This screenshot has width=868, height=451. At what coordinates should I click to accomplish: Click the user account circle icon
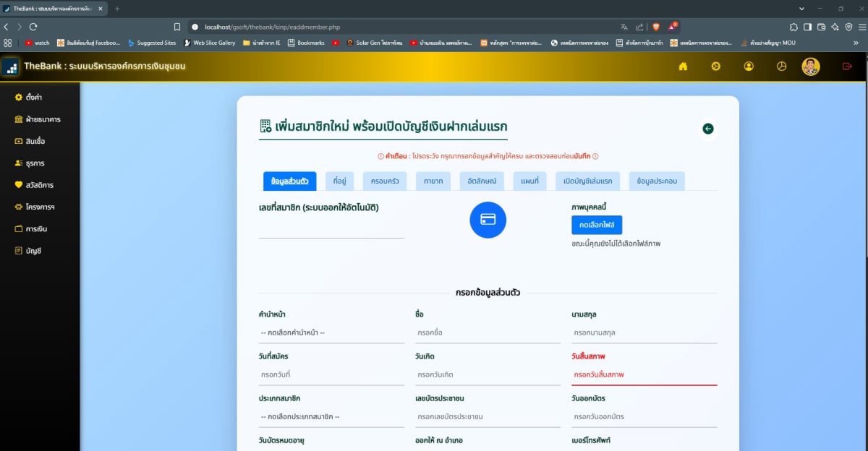(x=749, y=66)
